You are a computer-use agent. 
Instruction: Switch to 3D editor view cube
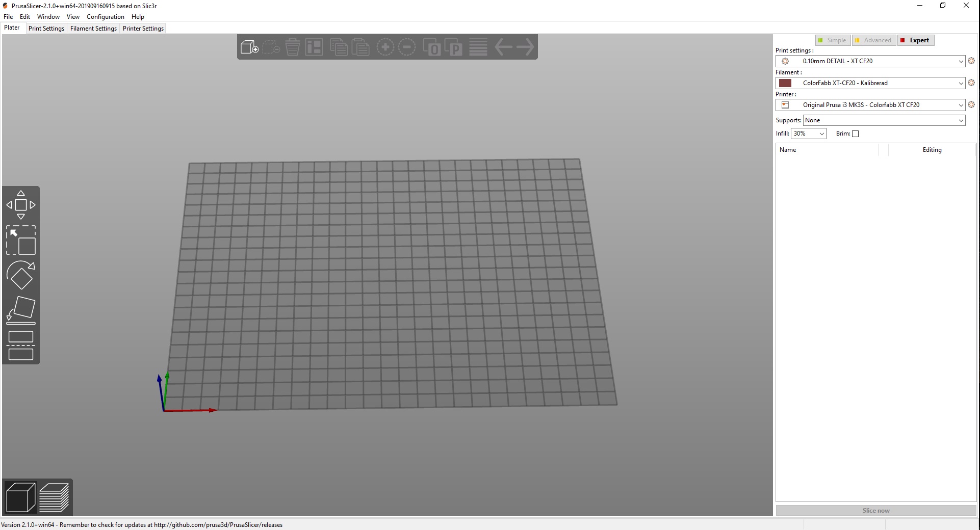[21, 497]
